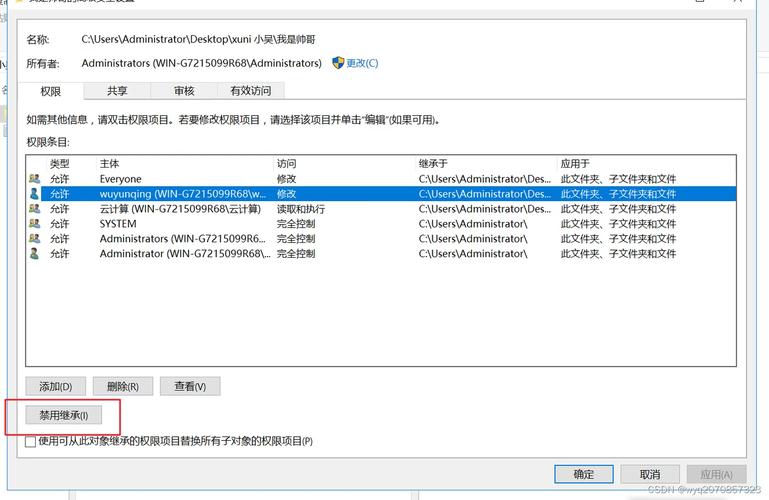The image size is (769, 500).
Task: Open the 共享 tab
Action: tap(117, 91)
